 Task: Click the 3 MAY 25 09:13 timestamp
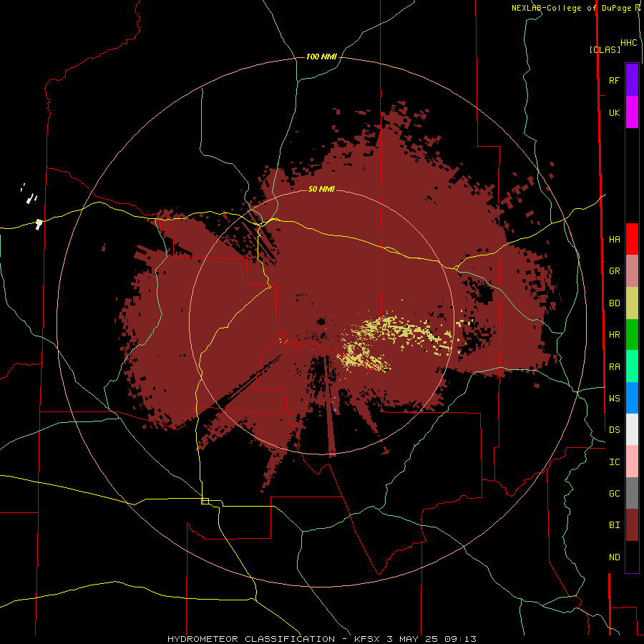[431, 639]
